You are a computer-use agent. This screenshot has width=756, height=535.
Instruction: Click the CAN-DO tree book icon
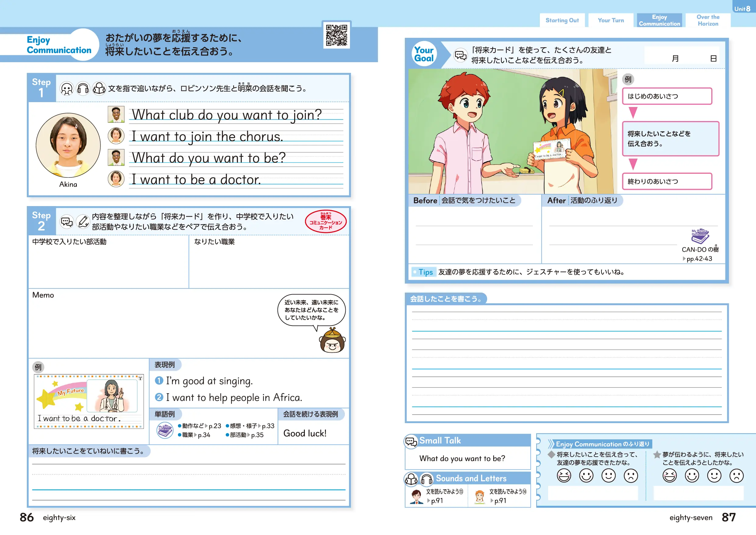[x=700, y=236]
